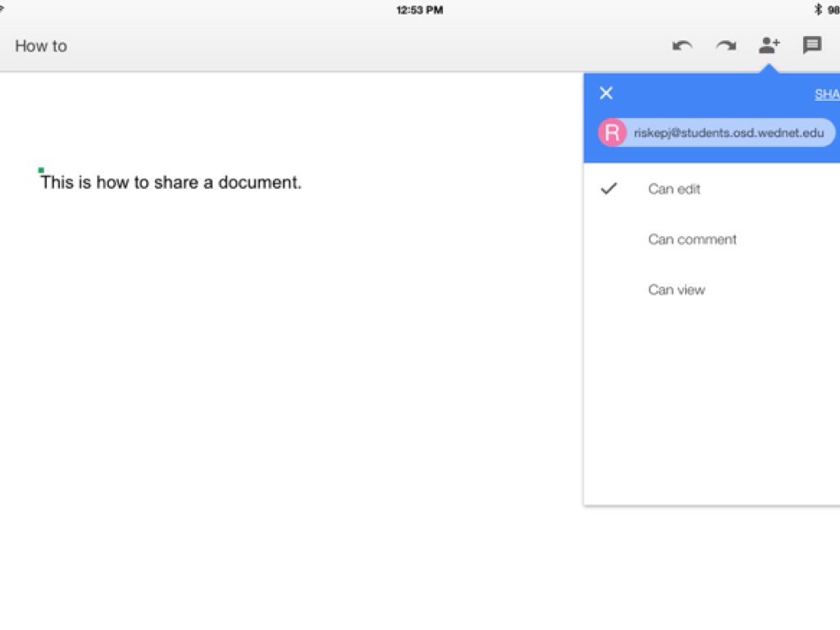Open the add people share icon

[x=769, y=46]
